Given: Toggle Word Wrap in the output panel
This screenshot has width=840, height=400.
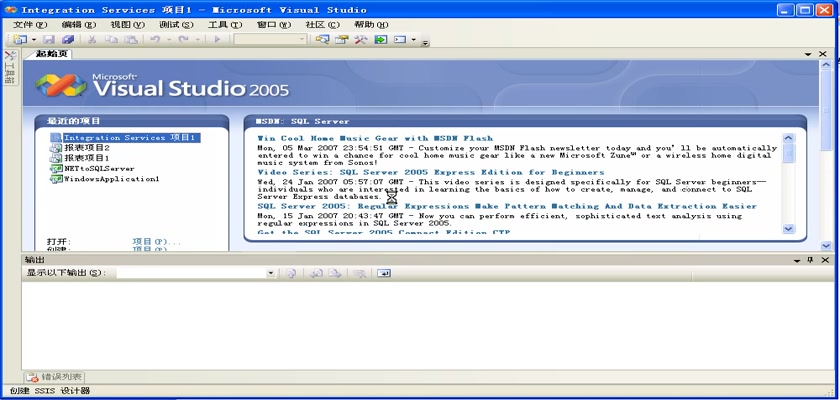Looking at the screenshot, I should (384, 274).
